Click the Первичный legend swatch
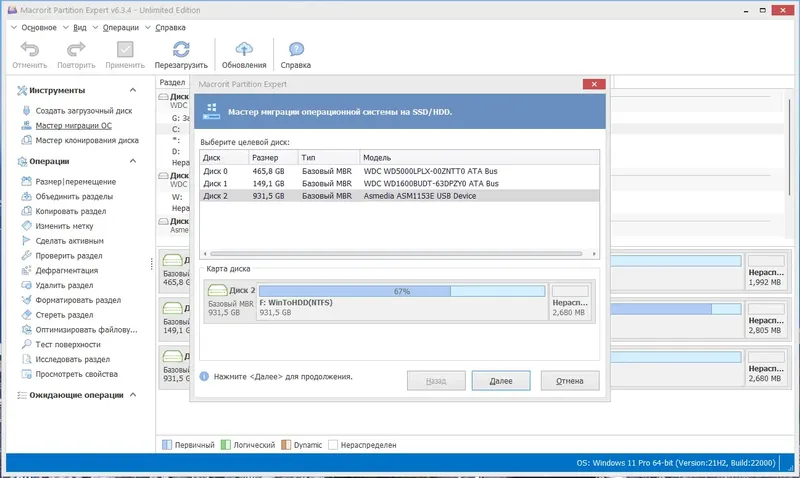The width and height of the screenshot is (800, 478). (x=167, y=445)
